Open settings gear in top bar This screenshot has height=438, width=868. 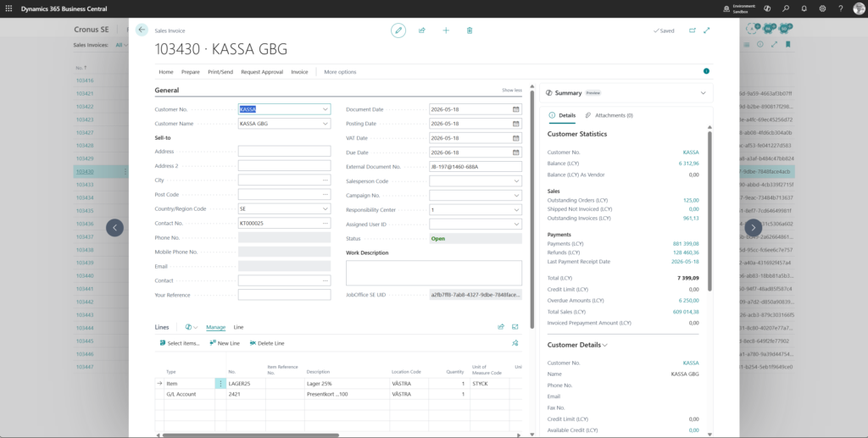822,8
